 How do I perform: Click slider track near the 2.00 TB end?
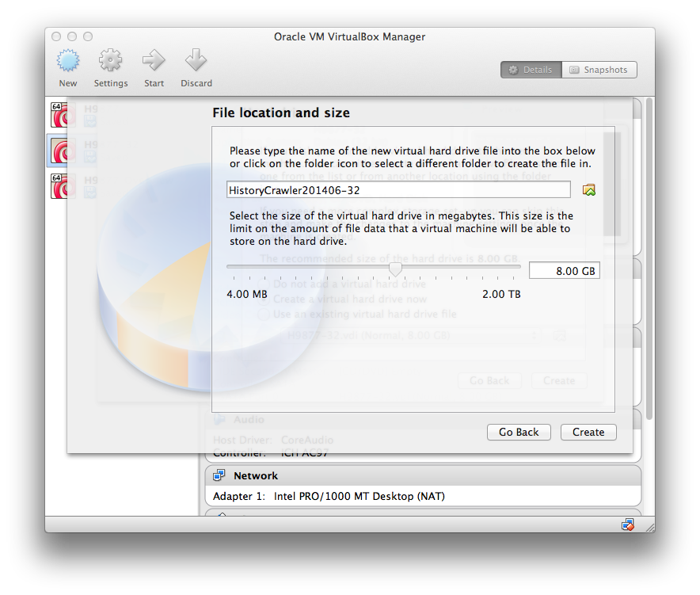coord(515,267)
